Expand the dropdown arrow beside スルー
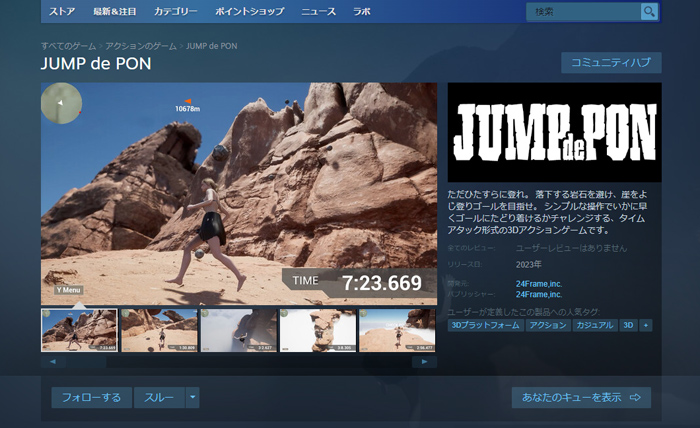The width and height of the screenshot is (700, 428). point(192,397)
